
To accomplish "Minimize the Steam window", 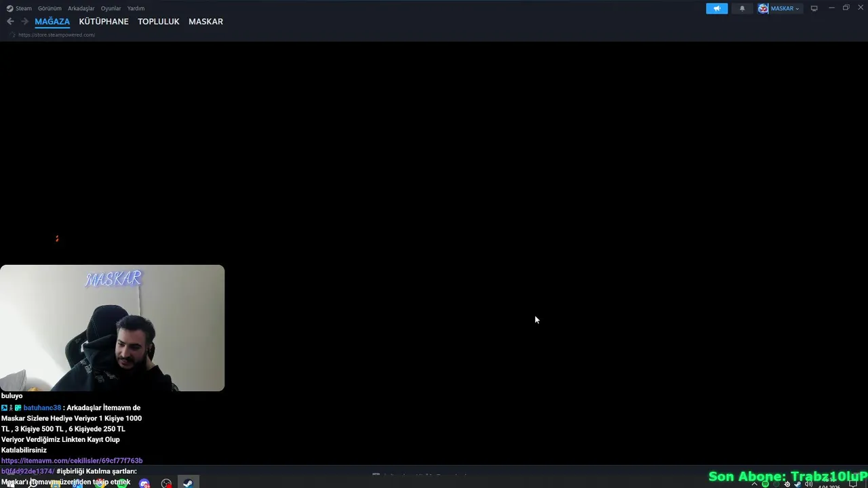I will [x=831, y=8].
